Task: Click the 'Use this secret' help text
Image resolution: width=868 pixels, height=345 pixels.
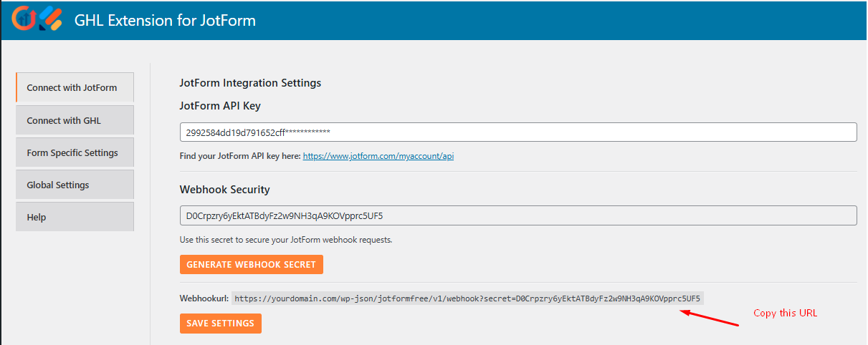Action: pos(285,240)
